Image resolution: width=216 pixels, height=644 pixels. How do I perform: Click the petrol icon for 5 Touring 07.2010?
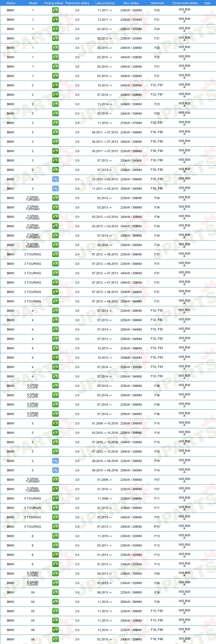(x=55, y=508)
